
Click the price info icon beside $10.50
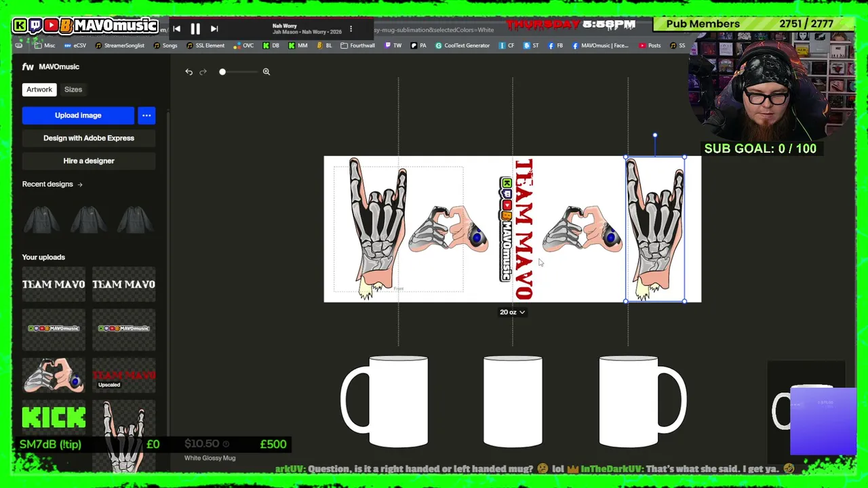226,445
